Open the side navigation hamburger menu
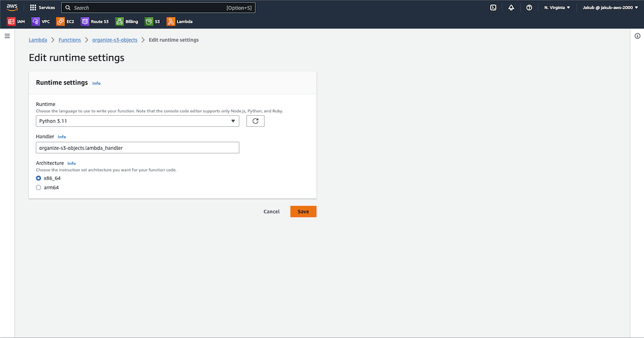Viewport: 644px width, 338px height. pyautogui.click(x=7, y=36)
